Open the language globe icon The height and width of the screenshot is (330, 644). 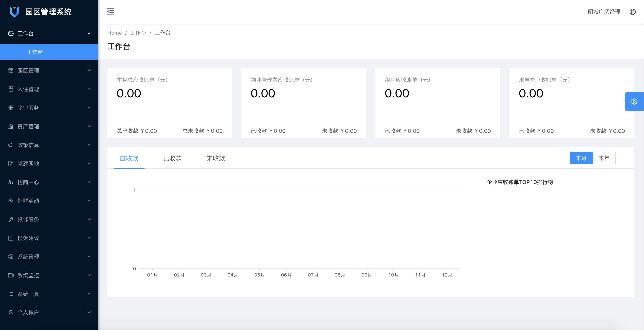click(633, 12)
